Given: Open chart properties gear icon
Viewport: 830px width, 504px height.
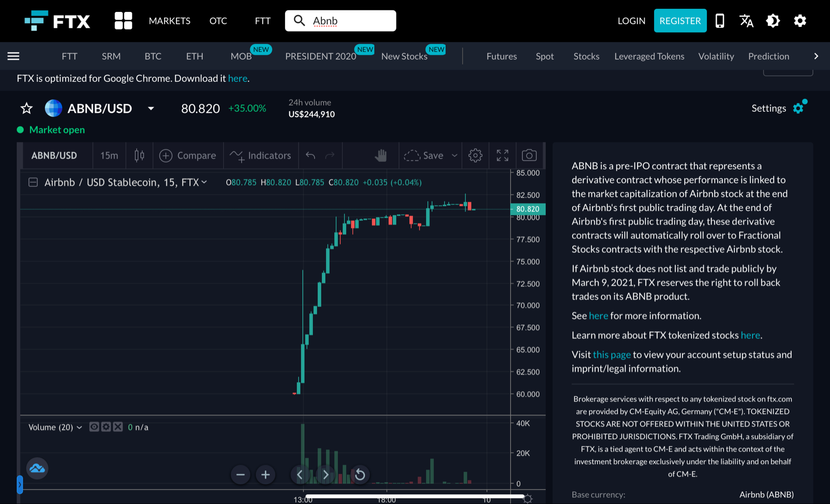Looking at the screenshot, I should tap(475, 155).
